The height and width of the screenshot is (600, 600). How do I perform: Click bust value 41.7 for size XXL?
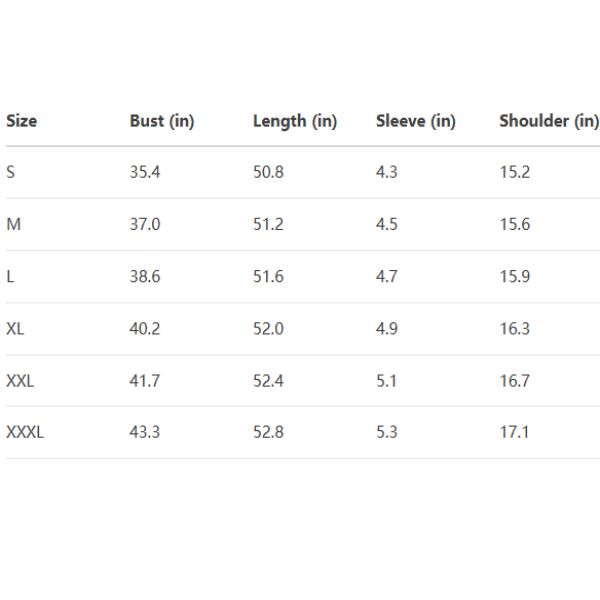click(145, 380)
